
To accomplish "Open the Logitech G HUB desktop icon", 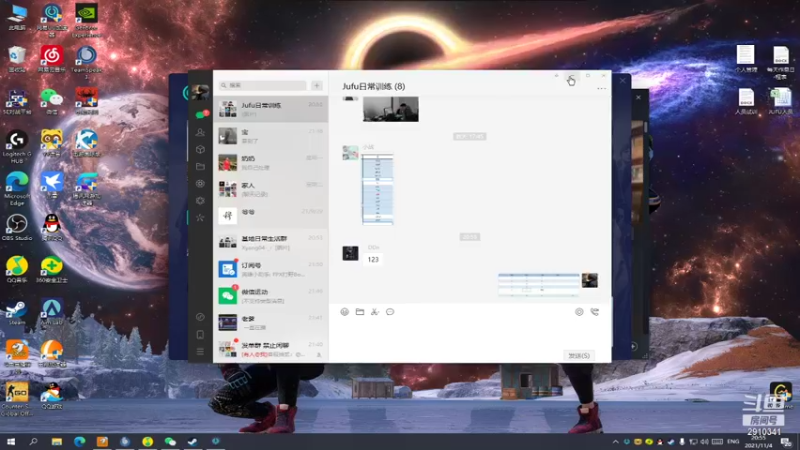I will [x=17, y=146].
